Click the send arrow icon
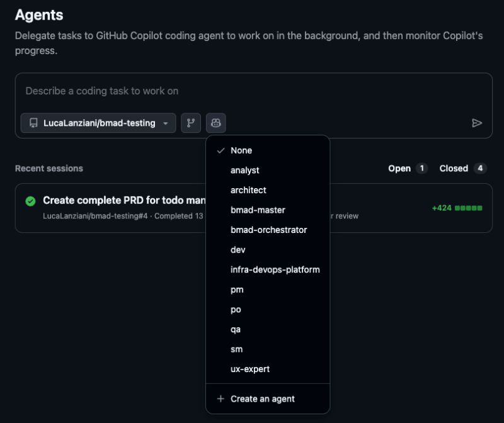 (477, 123)
